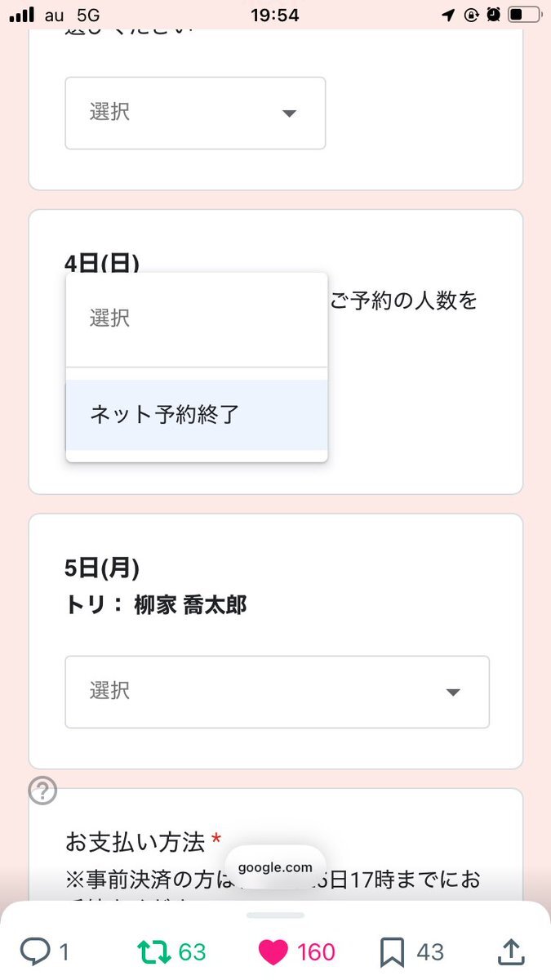This screenshot has width=551, height=980.
Task: Tap the alarm clock status icon
Action: click(x=493, y=15)
